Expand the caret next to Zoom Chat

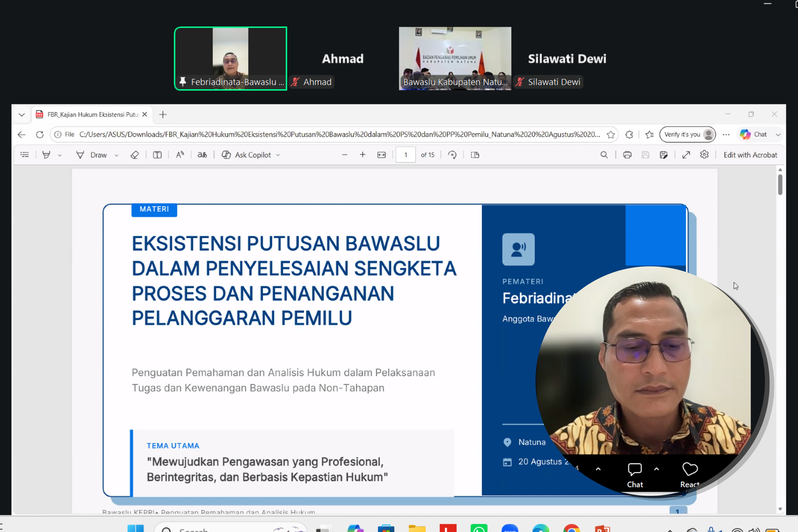coord(656,469)
